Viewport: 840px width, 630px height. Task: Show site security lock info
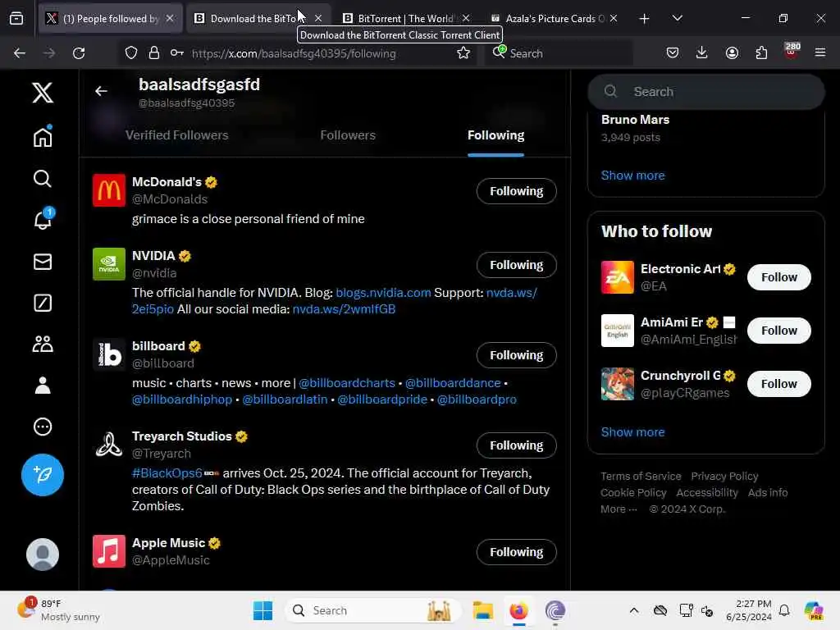point(153,53)
